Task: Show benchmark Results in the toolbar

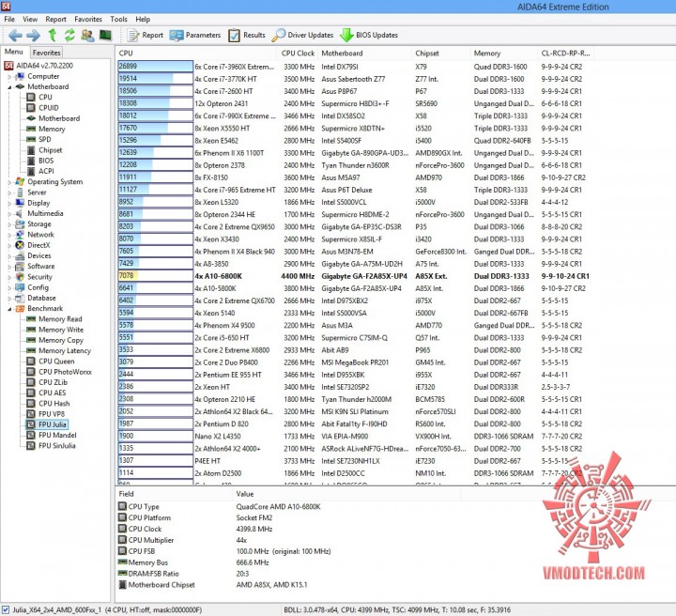Action: [247, 35]
